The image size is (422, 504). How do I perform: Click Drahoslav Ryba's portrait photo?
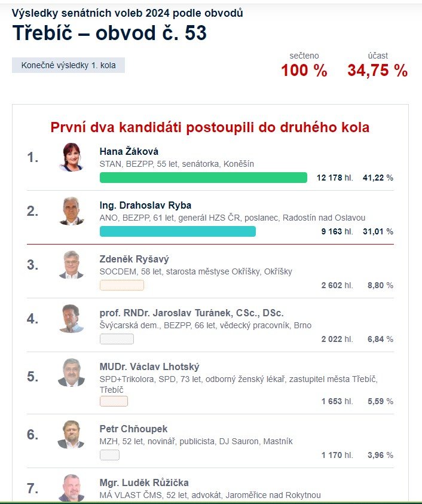71,211
